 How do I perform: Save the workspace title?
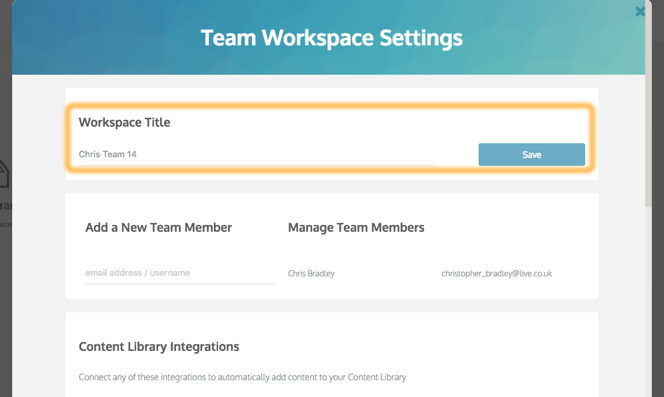click(531, 155)
